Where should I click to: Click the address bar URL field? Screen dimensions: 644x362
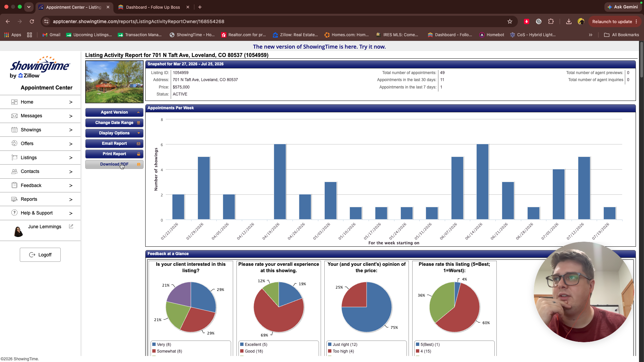point(278,21)
